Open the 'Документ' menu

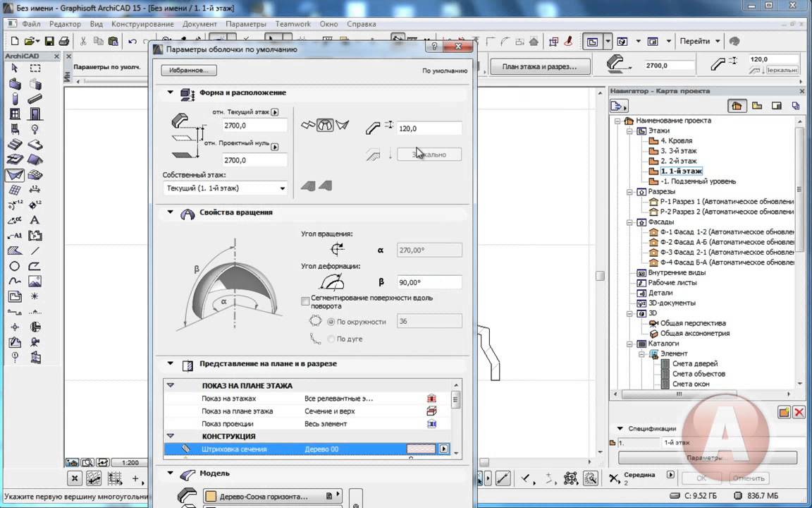[x=200, y=24]
